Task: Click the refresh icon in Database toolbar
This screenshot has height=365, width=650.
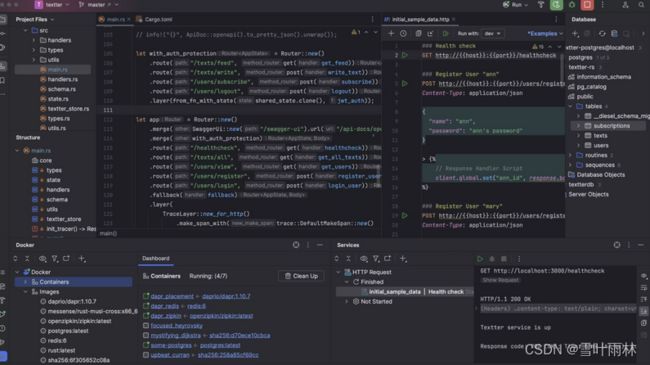Action: pyautogui.click(x=602, y=34)
